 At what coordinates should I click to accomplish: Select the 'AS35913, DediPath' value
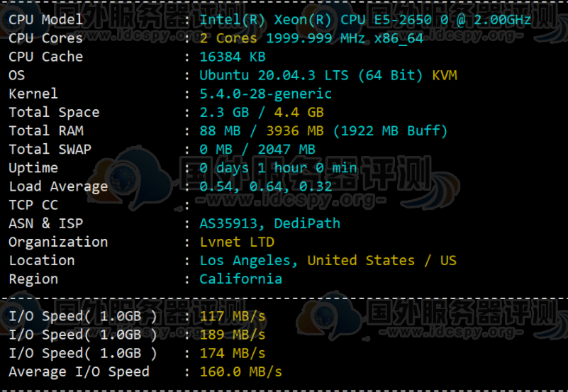click(270, 224)
